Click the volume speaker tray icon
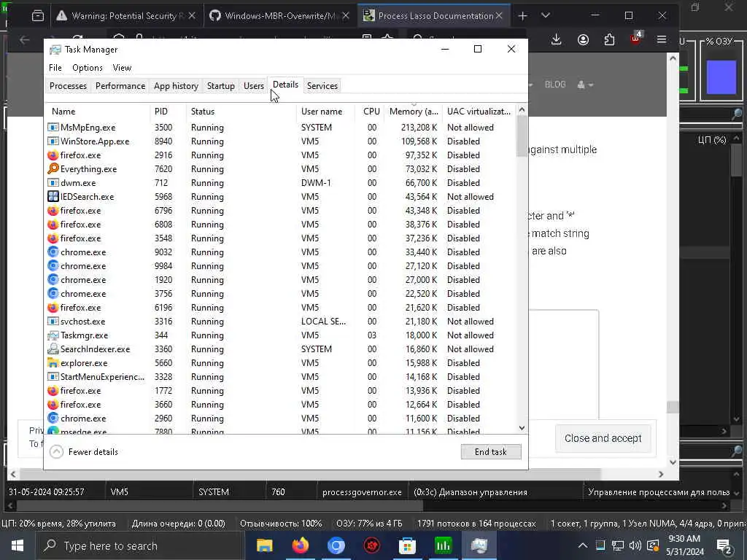747x560 pixels. click(x=635, y=545)
